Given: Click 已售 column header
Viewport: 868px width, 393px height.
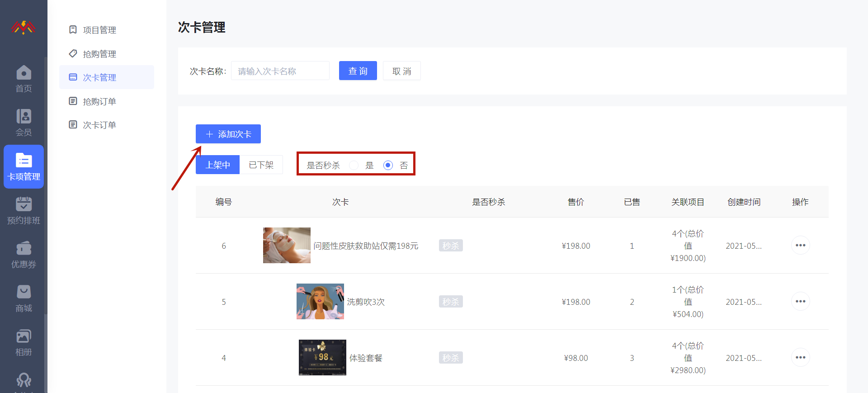Looking at the screenshot, I should point(632,202).
